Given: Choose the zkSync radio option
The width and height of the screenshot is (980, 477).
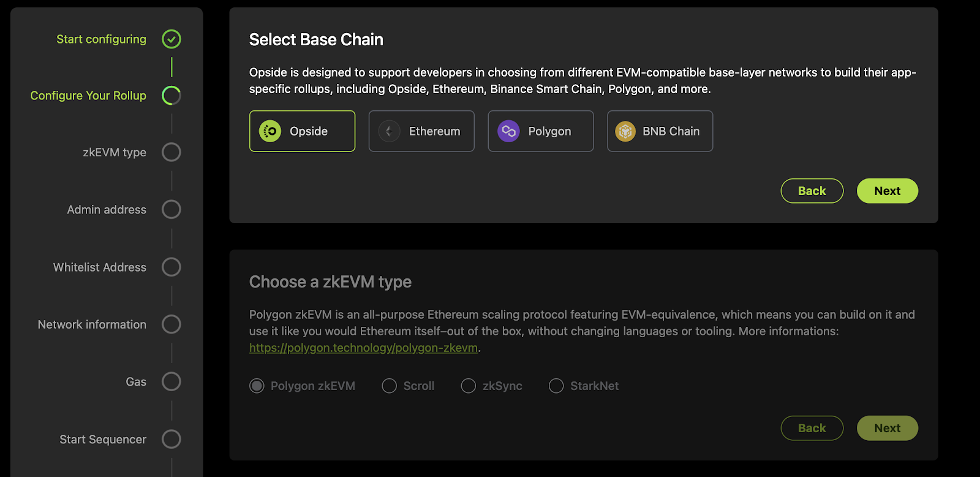Looking at the screenshot, I should (469, 386).
